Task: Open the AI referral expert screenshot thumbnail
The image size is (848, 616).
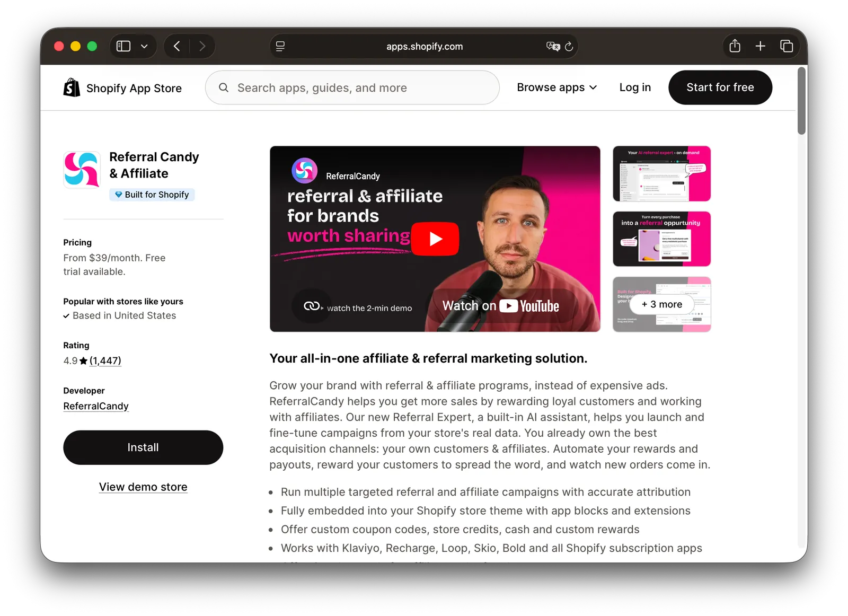Action: pyautogui.click(x=661, y=174)
